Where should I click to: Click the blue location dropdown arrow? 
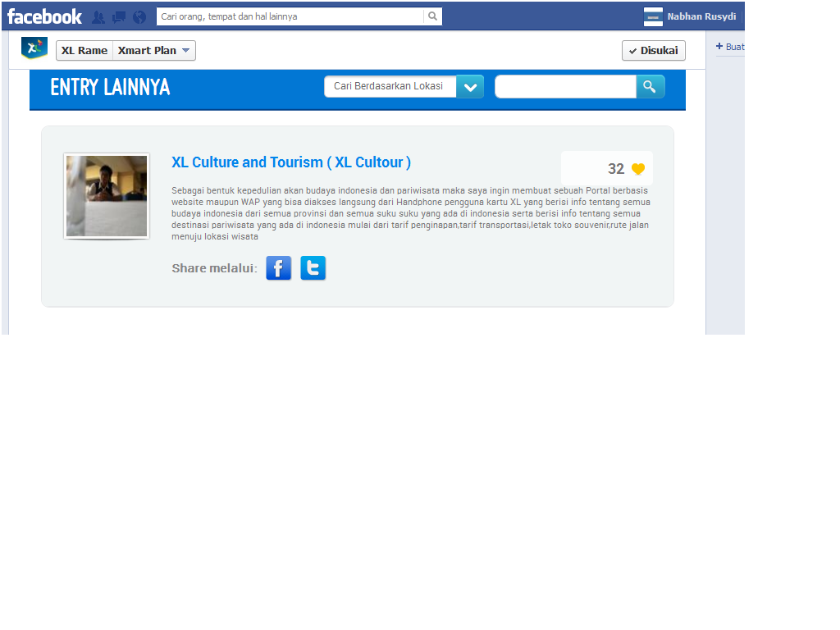[470, 87]
